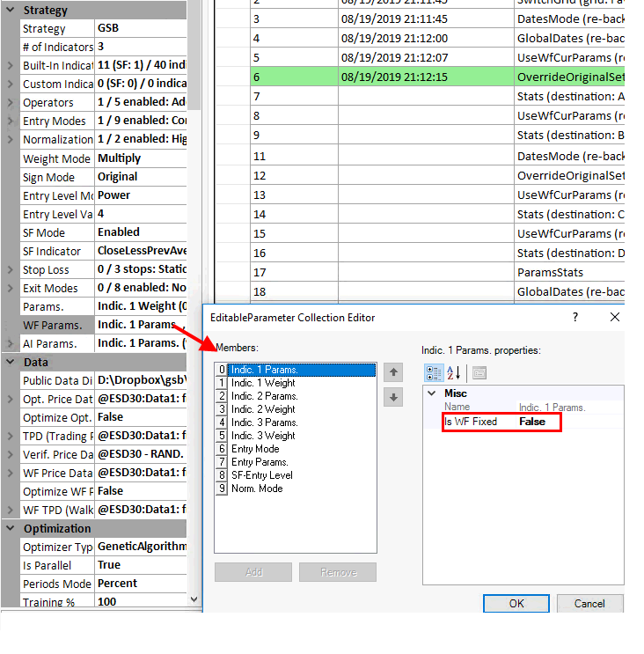Expand the Stop Loss property row
Viewport: 644px width, 654px height.
pos(10,270)
